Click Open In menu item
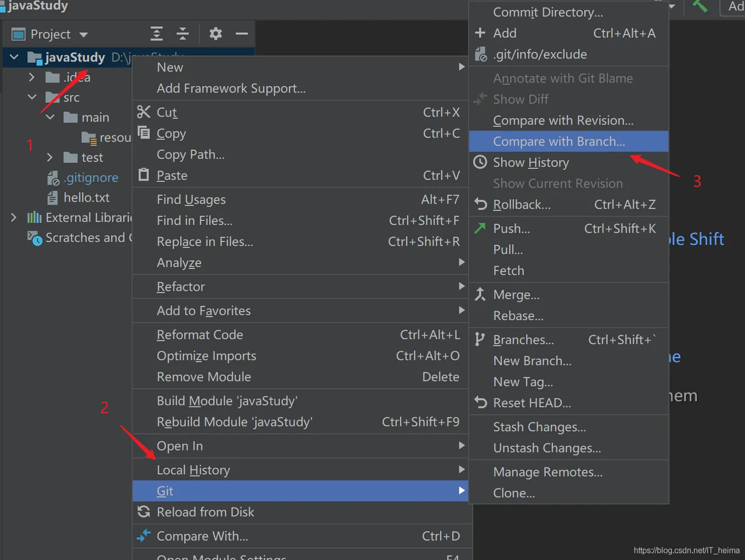The height and width of the screenshot is (560, 745). pyautogui.click(x=300, y=446)
